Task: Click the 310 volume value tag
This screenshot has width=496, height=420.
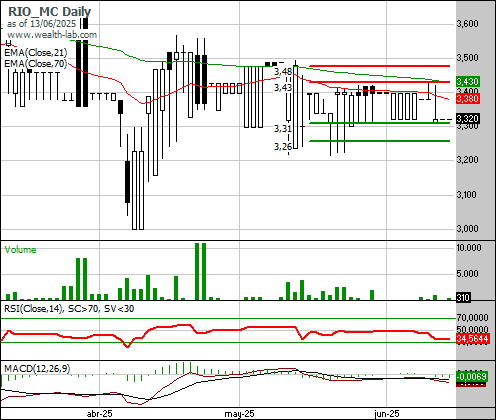Action: click(x=463, y=297)
